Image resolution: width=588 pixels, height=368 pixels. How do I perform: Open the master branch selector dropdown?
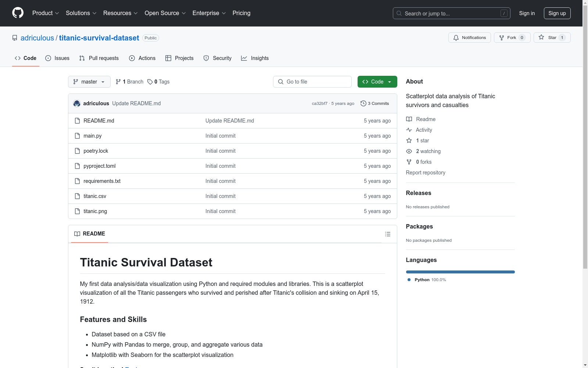(x=89, y=82)
